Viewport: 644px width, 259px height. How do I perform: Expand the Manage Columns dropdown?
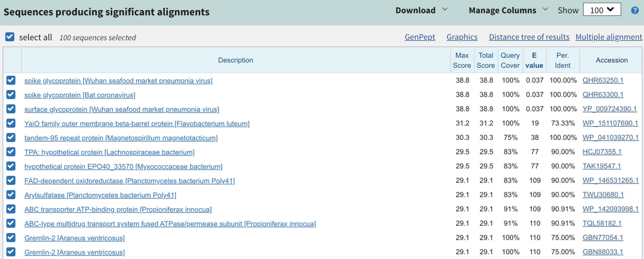pos(508,10)
